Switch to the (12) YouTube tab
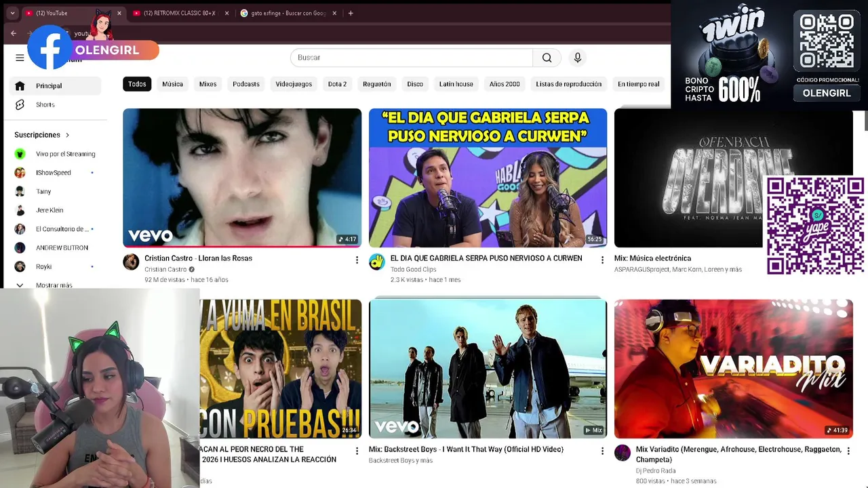This screenshot has width=868, height=488. 74,13
